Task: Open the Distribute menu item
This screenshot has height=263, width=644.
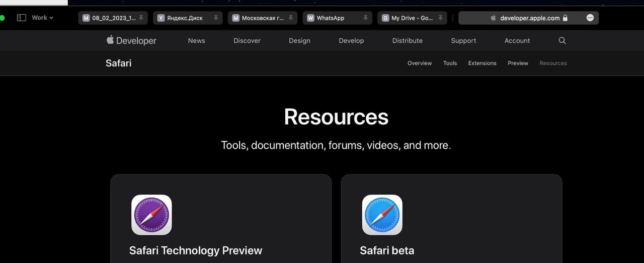Action: [408, 41]
